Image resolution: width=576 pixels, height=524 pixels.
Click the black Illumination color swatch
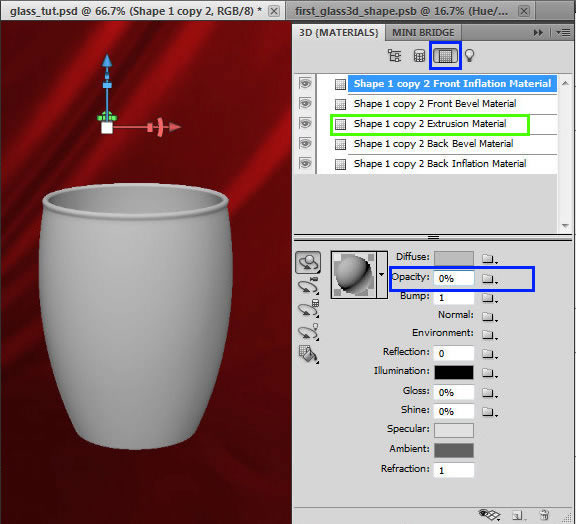[454, 372]
